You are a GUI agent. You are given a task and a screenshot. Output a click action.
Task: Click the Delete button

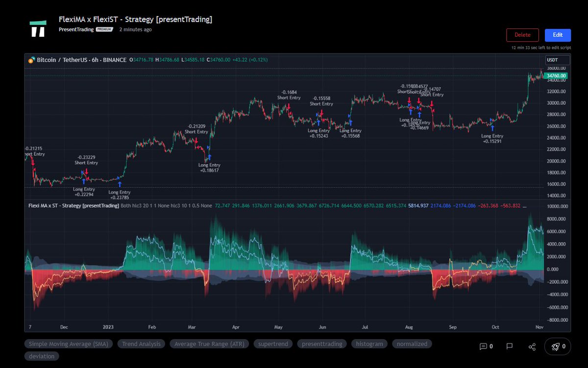[522, 35]
